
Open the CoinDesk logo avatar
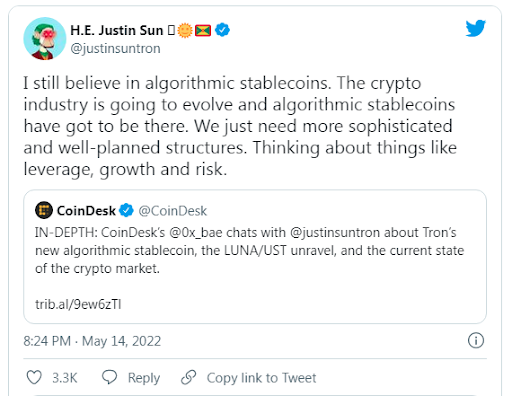point(44,210)
